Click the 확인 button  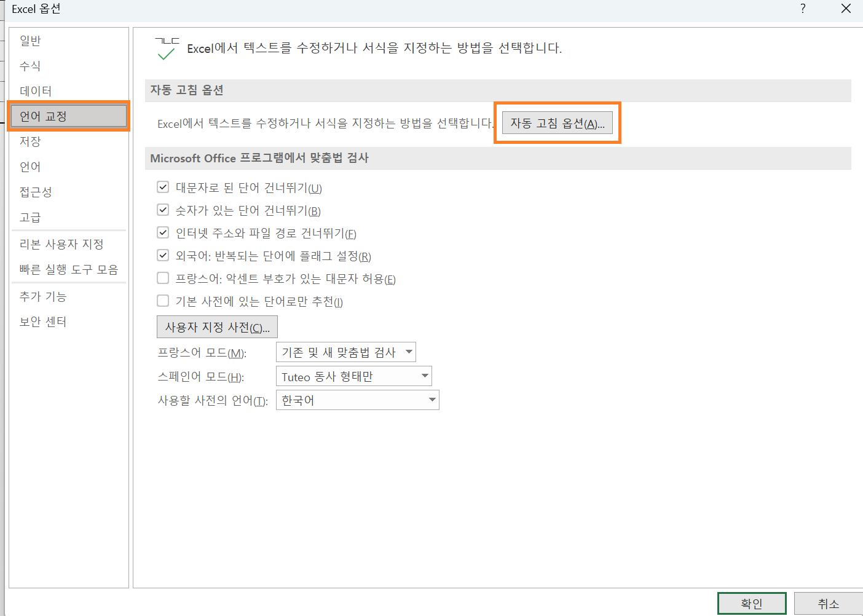click(752, 604)
